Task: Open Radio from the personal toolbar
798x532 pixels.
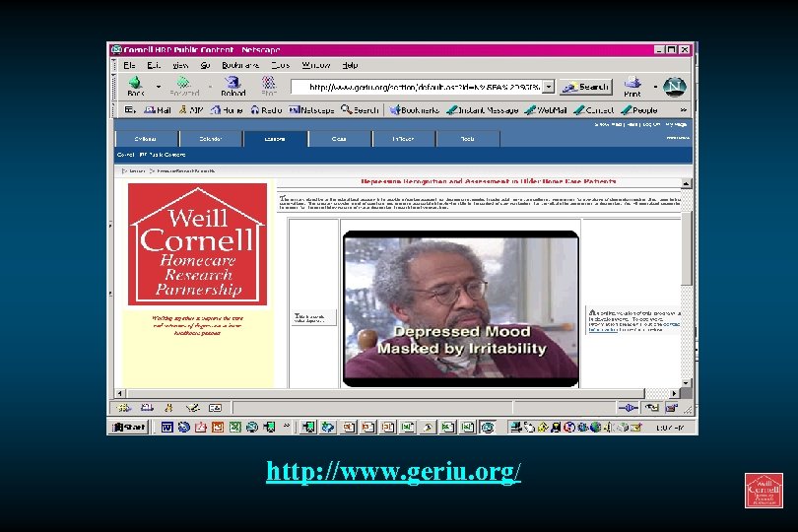Action: [x=266, y=110]
